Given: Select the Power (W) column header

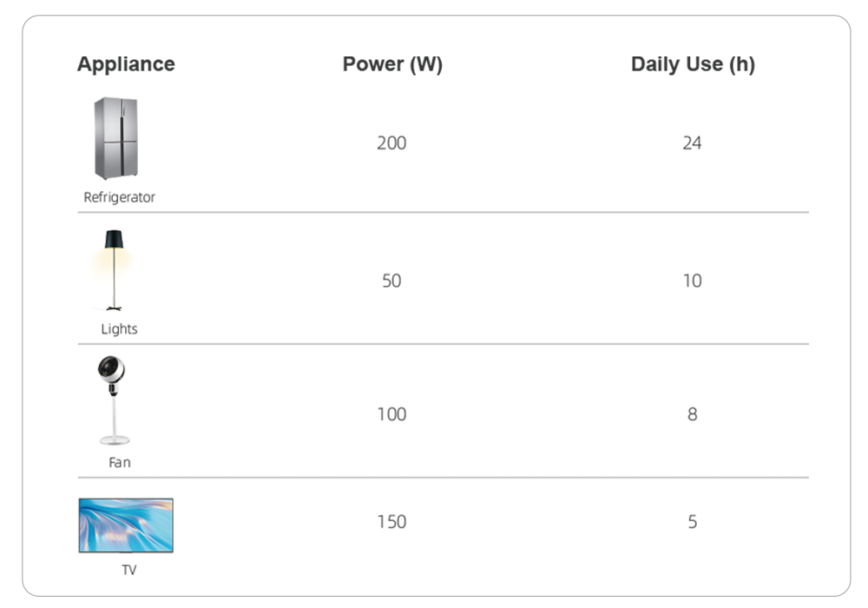Looking at the screenshot, I should [x=392, y=64].
